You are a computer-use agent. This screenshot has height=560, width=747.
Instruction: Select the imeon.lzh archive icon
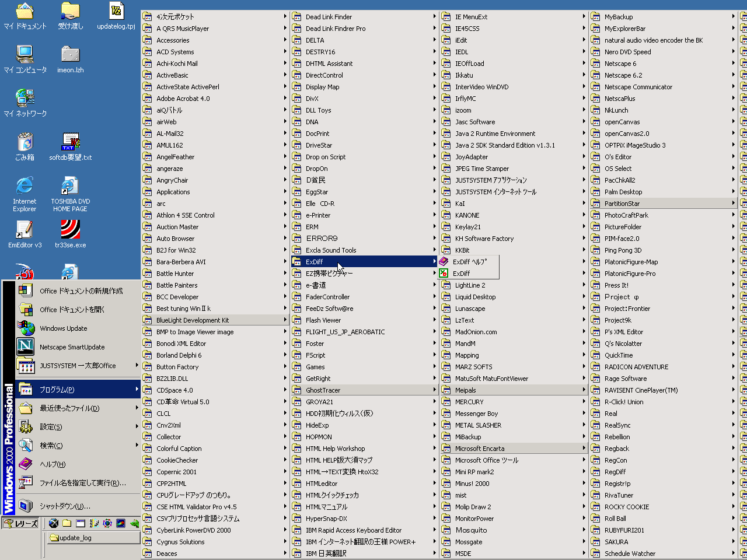pos(70,59)
